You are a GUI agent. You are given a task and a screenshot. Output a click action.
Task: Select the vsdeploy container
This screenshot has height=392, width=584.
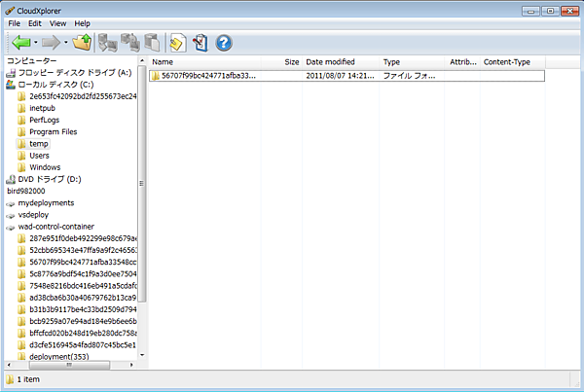click(x=27, y=215)
